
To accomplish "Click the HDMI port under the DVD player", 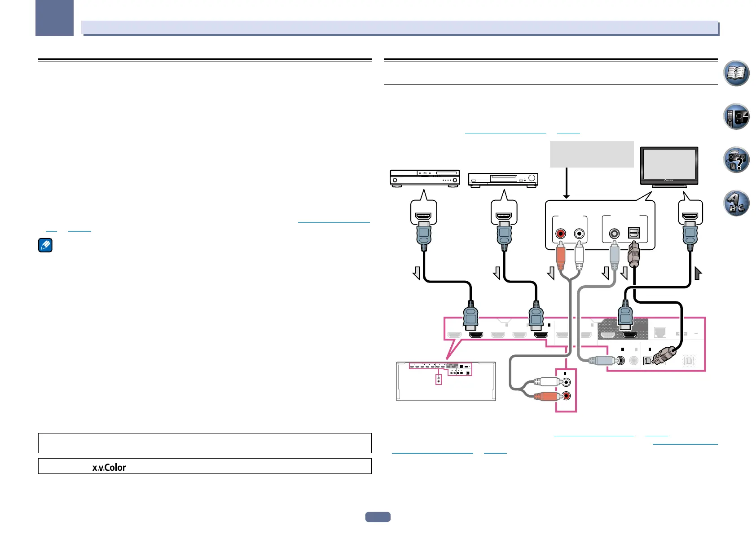I will pos(504,216).
